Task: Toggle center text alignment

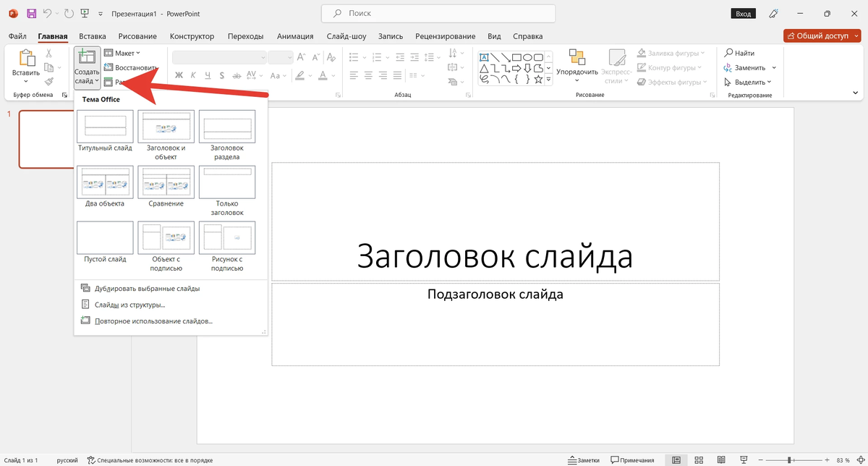Action: click(x=368, y=75)
